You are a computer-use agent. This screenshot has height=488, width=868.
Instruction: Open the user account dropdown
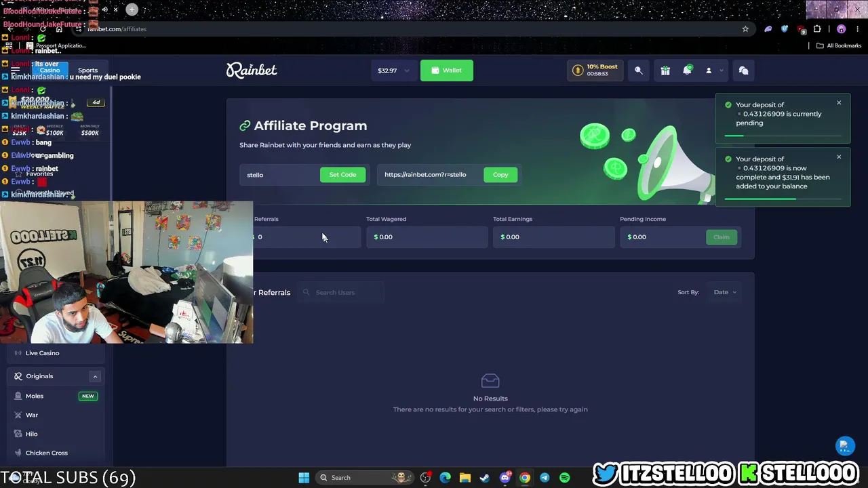click(x=714, y=70)
